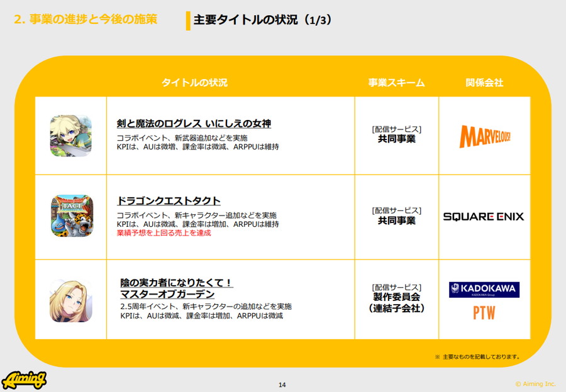Click the page number 14
Viewport: 566px width, 392px height.
click(282, 384)
